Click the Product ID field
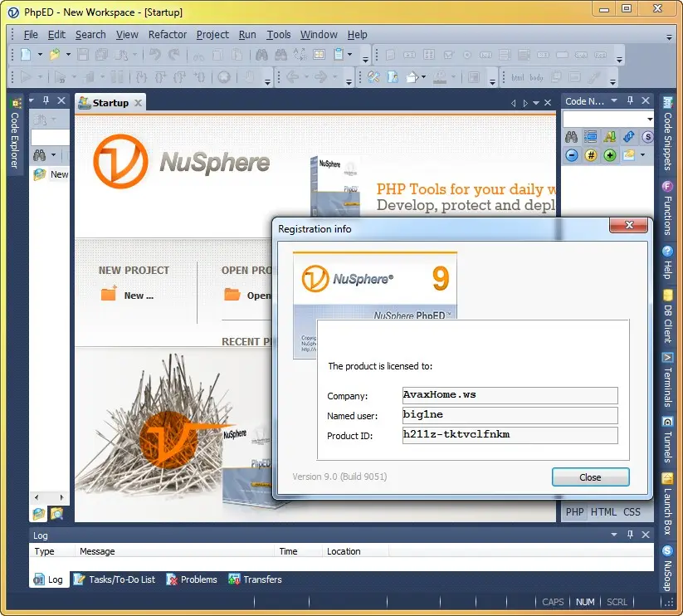Viewport: 683px width, 616px height. click(x=510, y=435)
